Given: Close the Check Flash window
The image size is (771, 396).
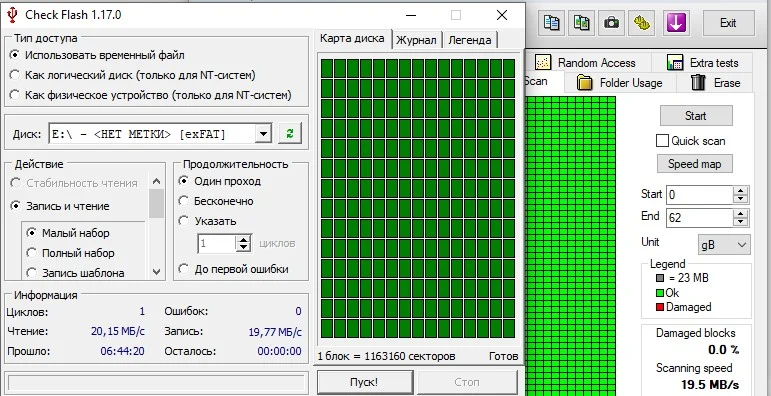Looking at the screenshot, I should [502, 15].
